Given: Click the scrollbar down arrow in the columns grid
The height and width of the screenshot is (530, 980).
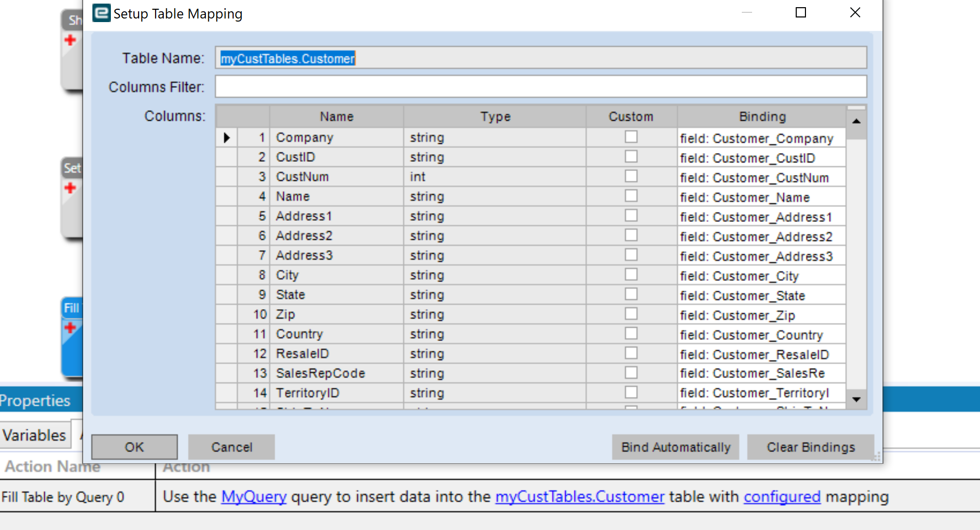Looking at the screenshot, I should [856, 399].
